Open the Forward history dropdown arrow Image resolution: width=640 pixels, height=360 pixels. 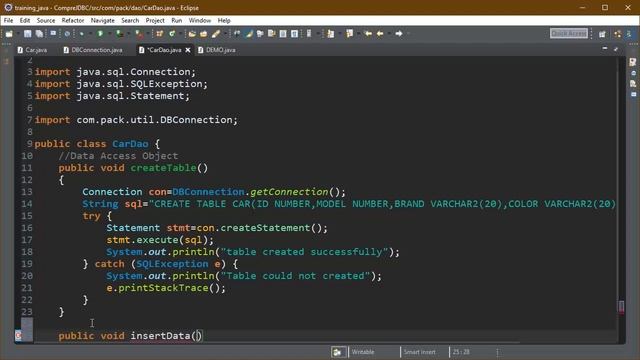pyautogui.click(x=407, y=33)
